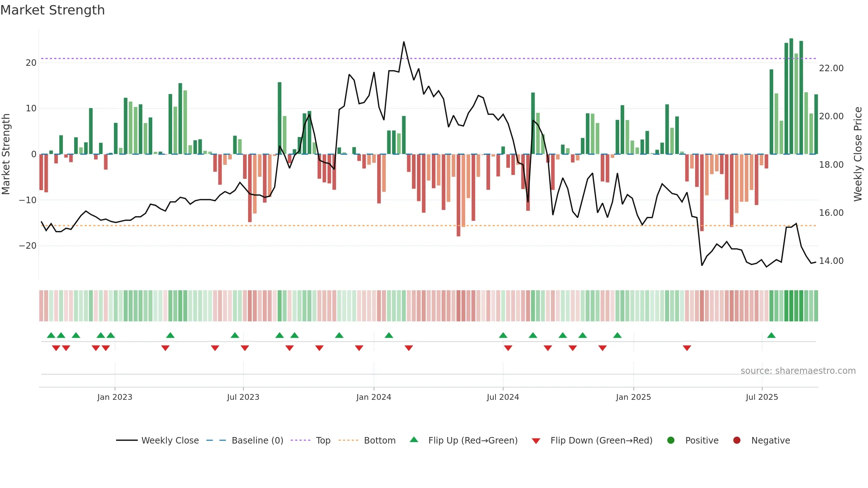Screen dimensions: 868x488
Task: Click the red Negative legend circle
Action: 737,440
